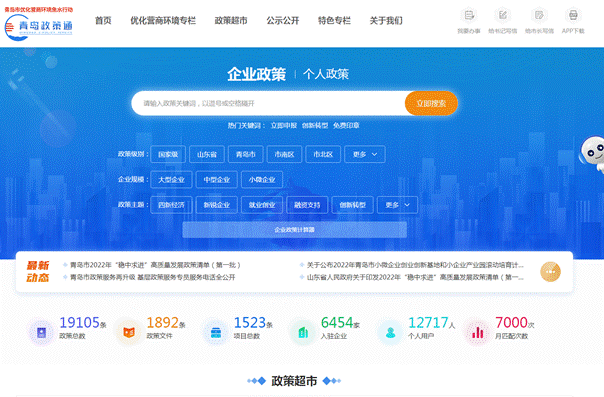Click the orange 立即搜索 button
The height and width of the screenshot is (397, 604).
tap(431, 103)
